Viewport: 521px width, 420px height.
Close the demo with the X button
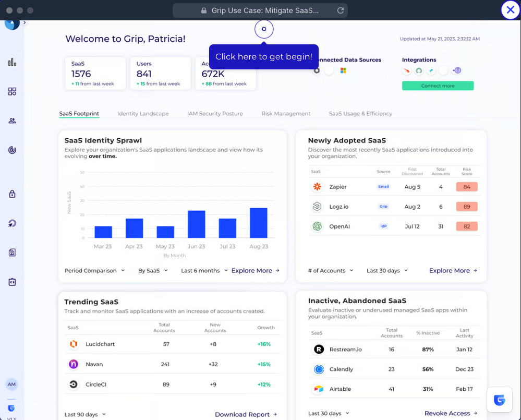[511, 10]
